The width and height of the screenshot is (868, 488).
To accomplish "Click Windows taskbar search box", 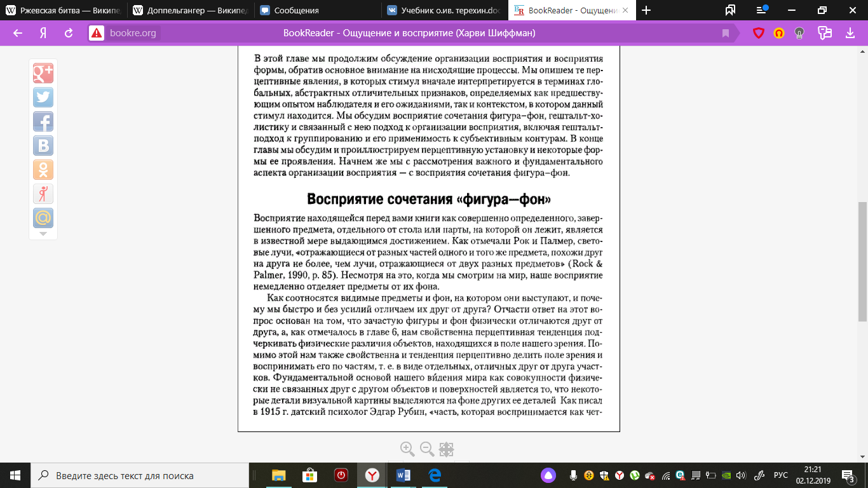I will point(140,475).
